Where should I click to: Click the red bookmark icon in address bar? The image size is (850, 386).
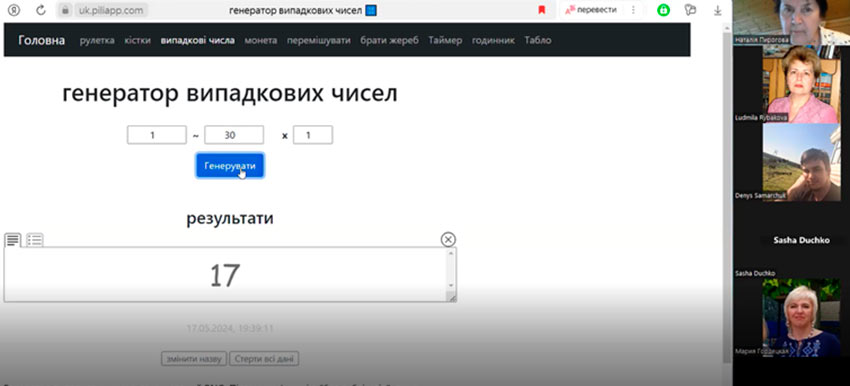(x=542, y=10)
